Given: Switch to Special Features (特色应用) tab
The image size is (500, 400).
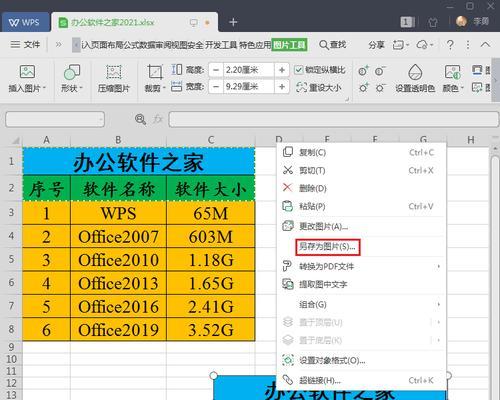Looking at the screenshot, I should pos(255,45).
